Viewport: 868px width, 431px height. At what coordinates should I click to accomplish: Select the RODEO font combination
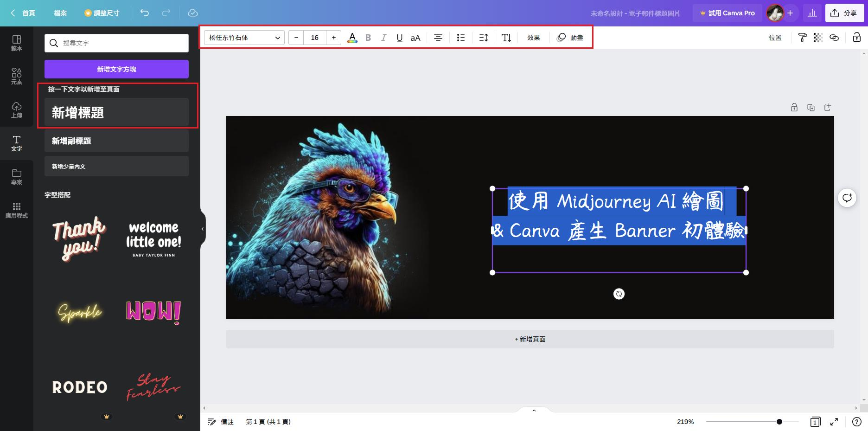click(79, 387)
